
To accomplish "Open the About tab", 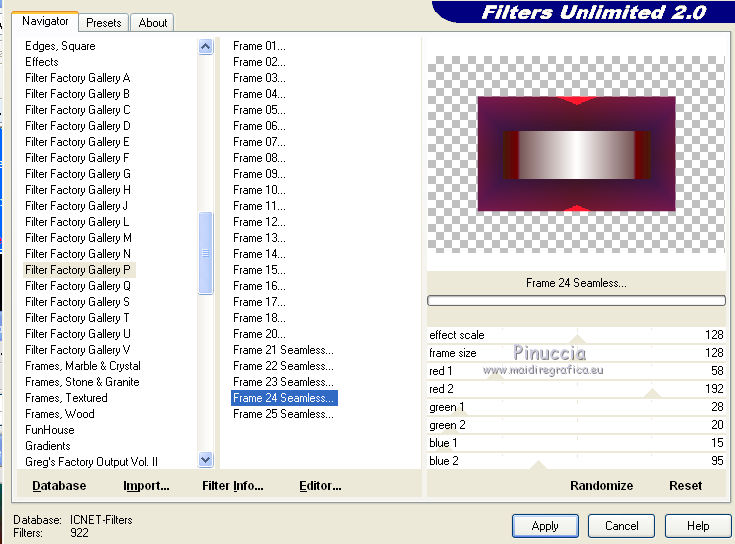I will pyautogui.click(x=152, y=23).
